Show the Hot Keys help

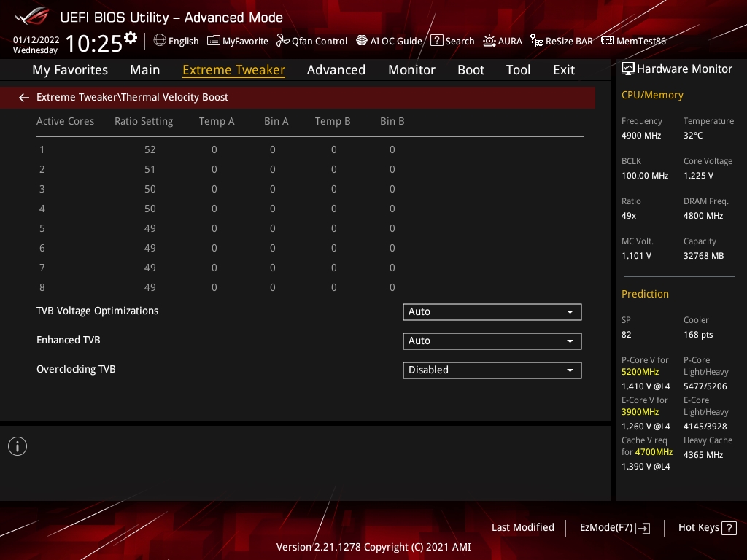point(707,528)
